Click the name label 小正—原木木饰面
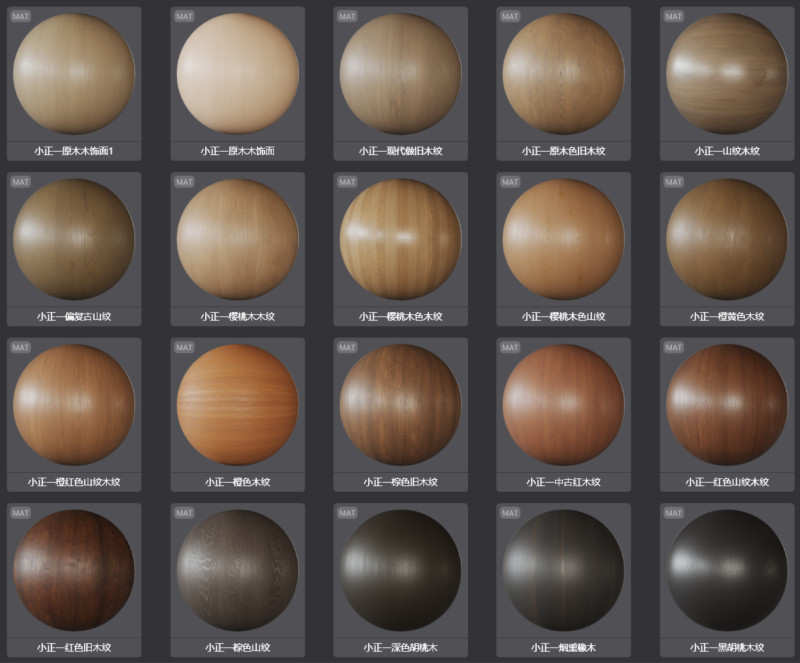The height and width of the screenshot is (663, 800). 238,151
